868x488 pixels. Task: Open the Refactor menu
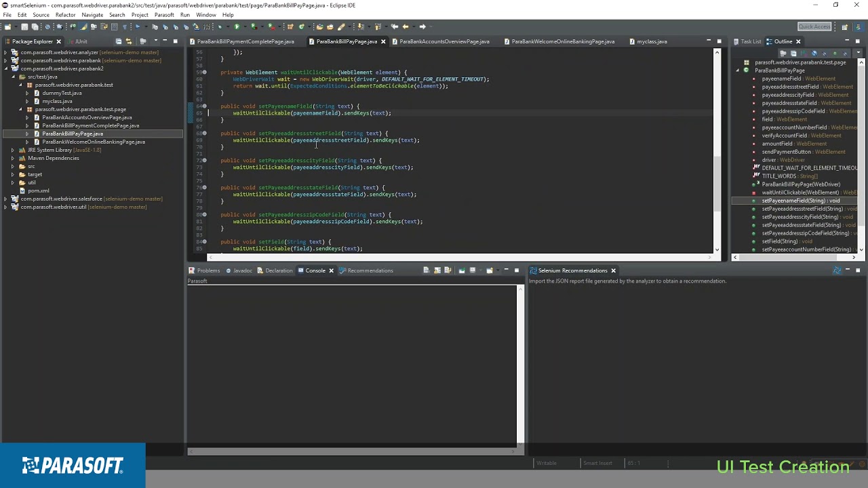pyautogui.click(x=65, y=15)
